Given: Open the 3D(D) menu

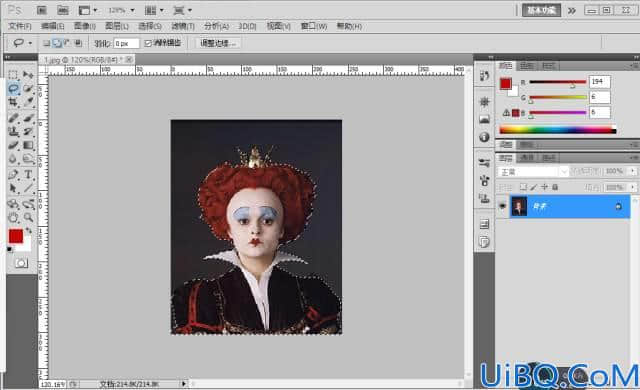Looking at the screenshot, I should pyautogui.click(x=247, y=27).
